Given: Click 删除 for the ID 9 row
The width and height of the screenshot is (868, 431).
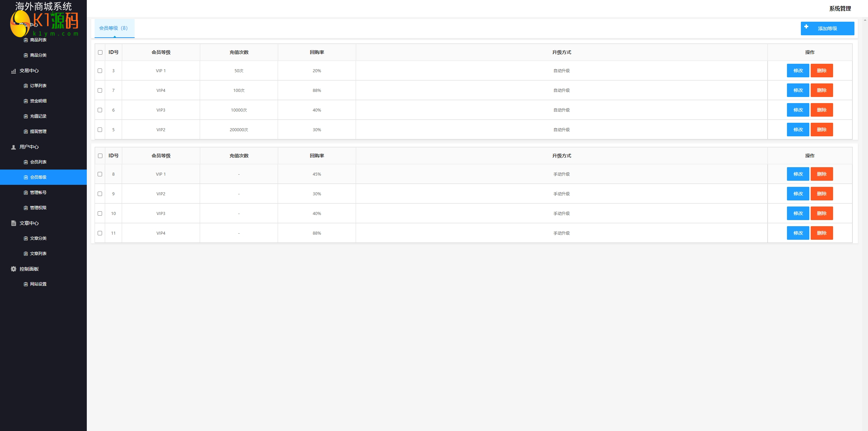Looking at the screenshot, I should [822, 194].
